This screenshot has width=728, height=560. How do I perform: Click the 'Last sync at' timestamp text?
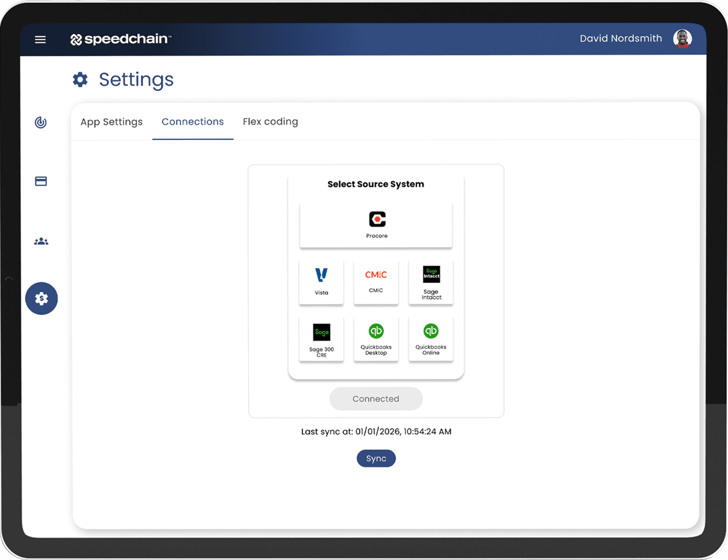pos(376,431)
